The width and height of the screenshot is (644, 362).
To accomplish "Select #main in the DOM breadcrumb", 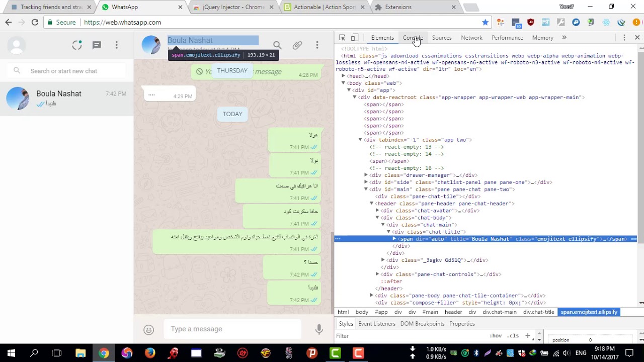I will pos(430,312).
